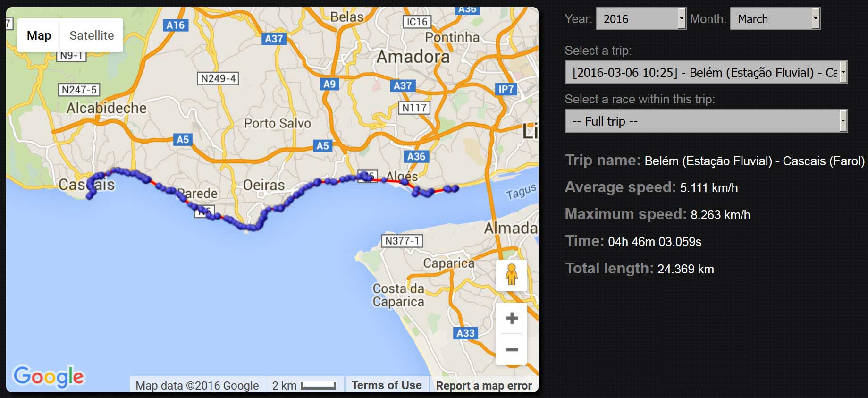868x398 pixels.
Task: Click the trip end marker at Cascais
Action: click(90, 196)
